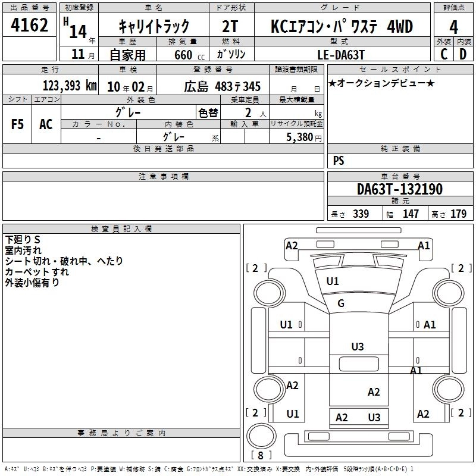Screen dimensions: 476x476
Task: Click the length value 339
Action: [x=361, y=214]
